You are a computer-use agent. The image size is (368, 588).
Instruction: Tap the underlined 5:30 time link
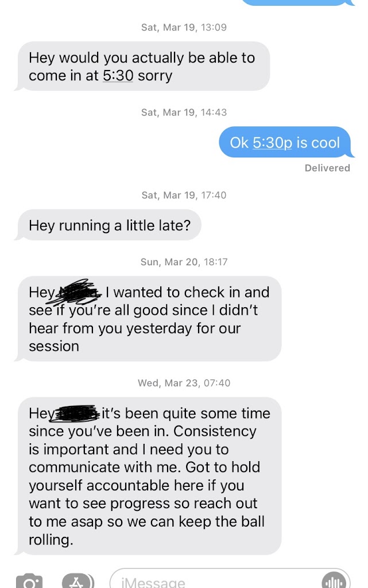click(118, 76)
